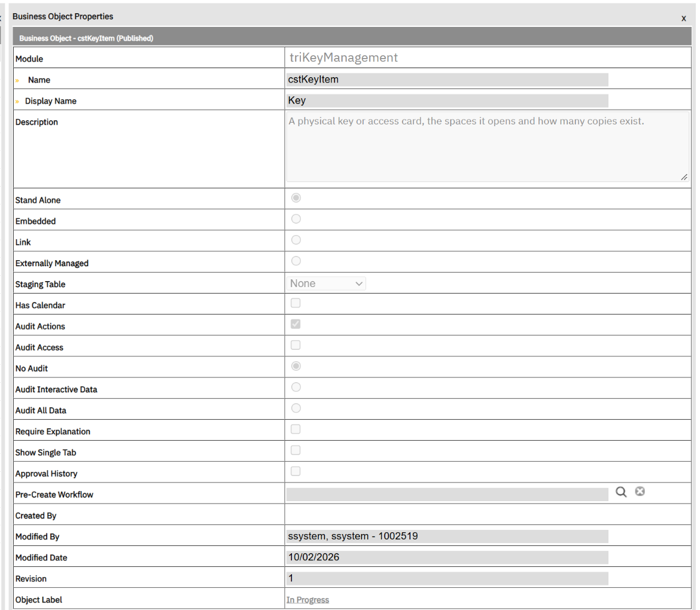Viewport: 700px width, 610px height.
Task: Click the Pre-Create Workflow input field
Action: (x=448, y=494)
